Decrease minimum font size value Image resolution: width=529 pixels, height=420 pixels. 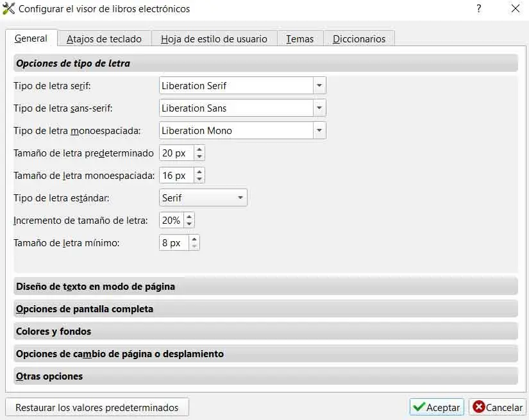coord(194,246)
